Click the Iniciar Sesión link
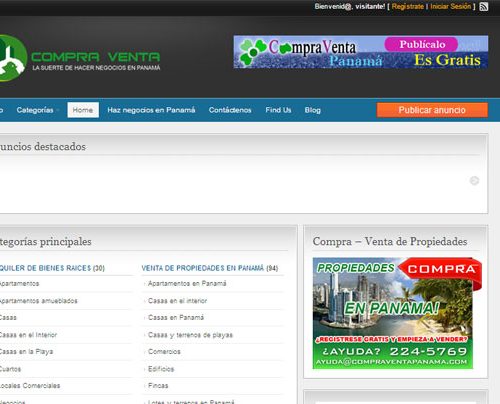500x404 pixels. 451,6
